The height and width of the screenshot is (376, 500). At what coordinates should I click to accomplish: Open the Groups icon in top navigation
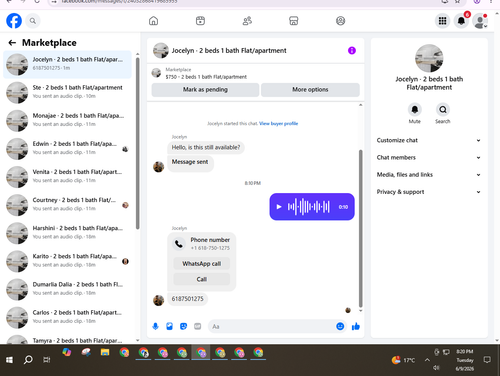[340, 21]
